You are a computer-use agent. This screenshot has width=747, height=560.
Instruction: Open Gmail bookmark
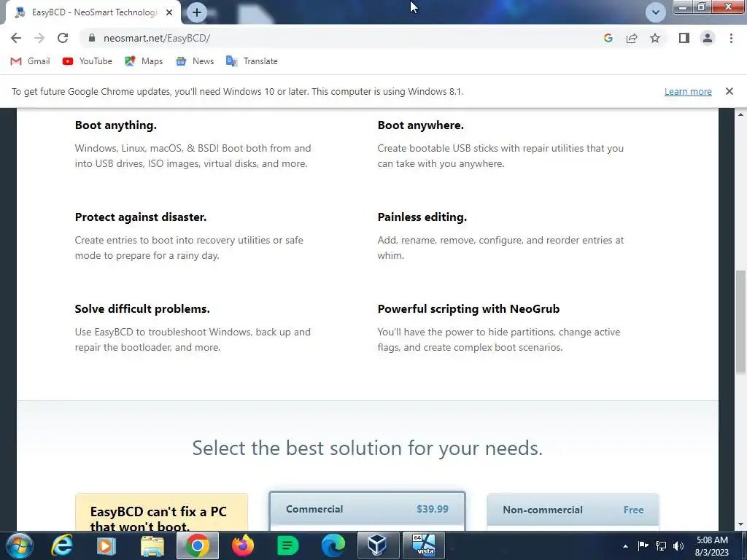coord(31,61)
